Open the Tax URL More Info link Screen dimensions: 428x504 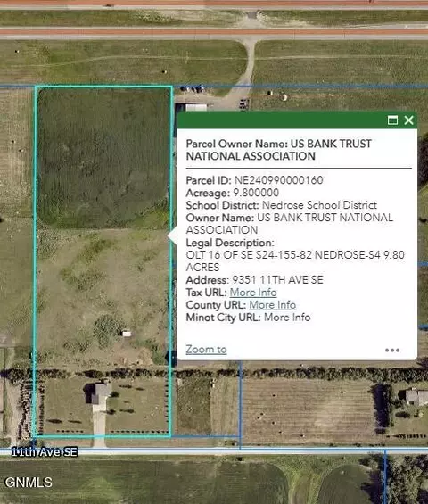click(253, 293)
